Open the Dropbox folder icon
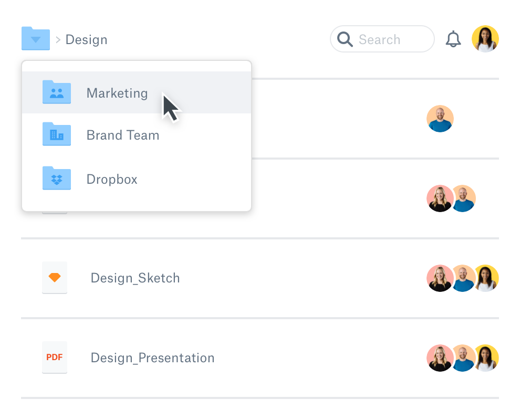Screen dimensions: 520x420 tap(56, 178)
